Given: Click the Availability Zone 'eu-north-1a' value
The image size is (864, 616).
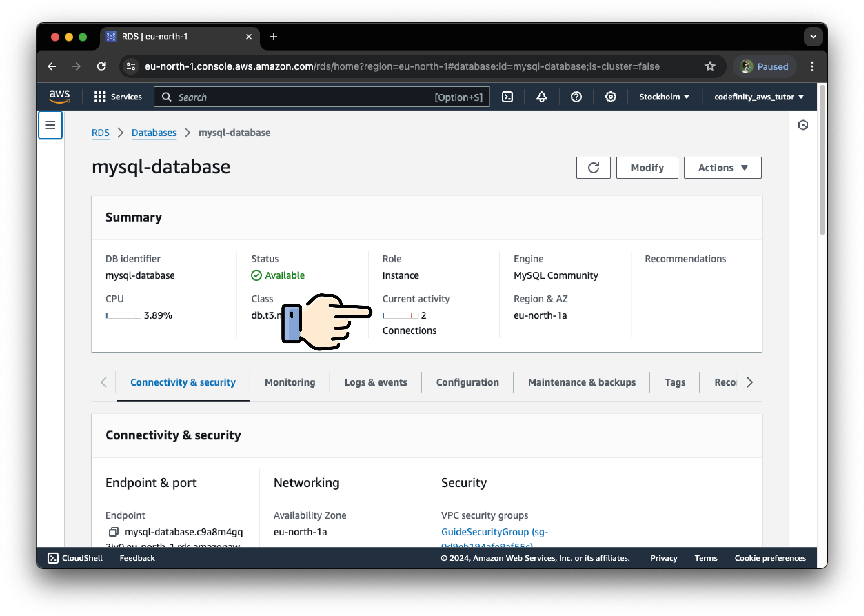Looking at the screenshot, I should pyautogui.click(x=300, y=532).
